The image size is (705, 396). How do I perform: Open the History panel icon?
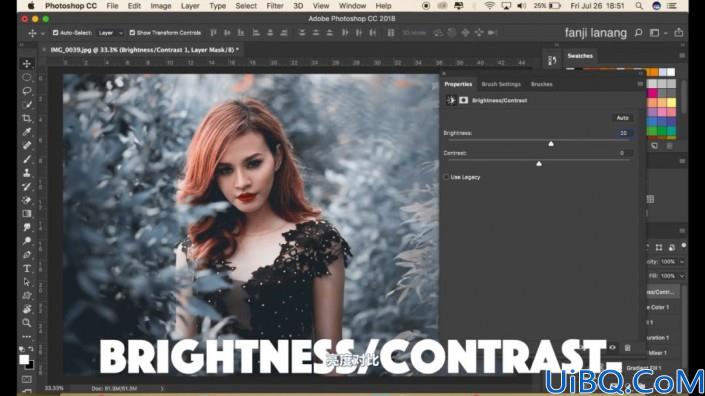pos(552,61)
